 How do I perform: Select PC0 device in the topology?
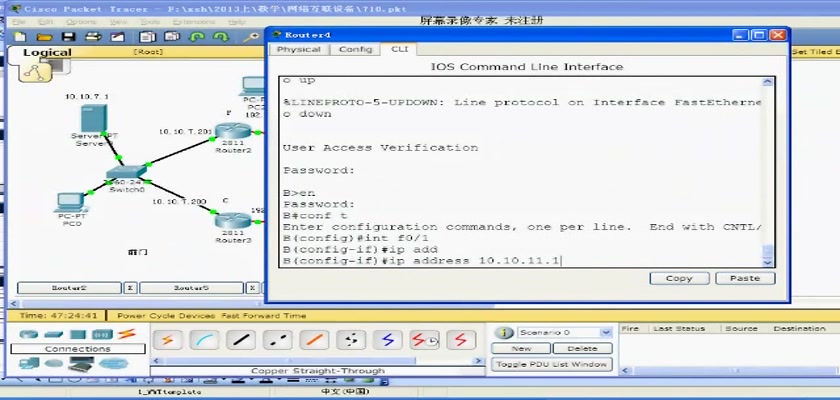click(x=70, y=202)
